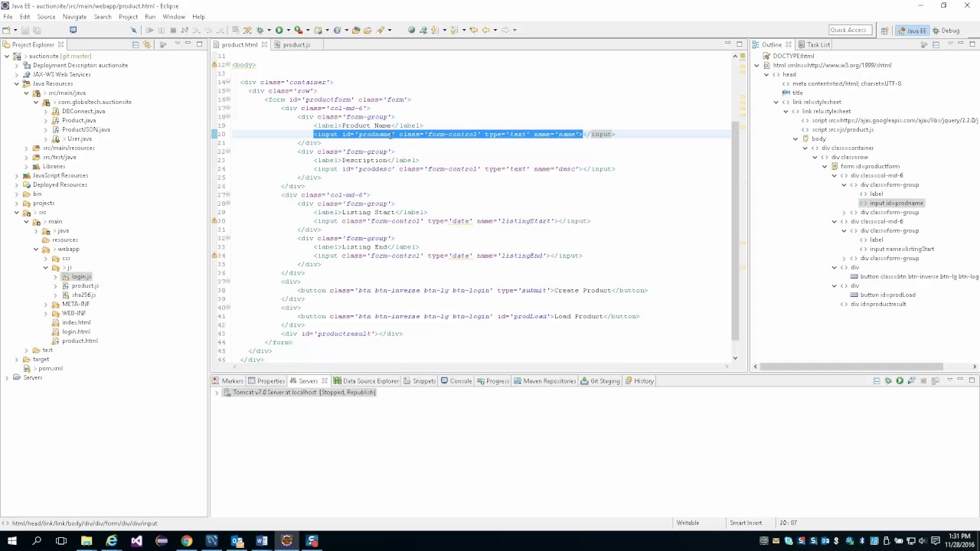Open dropdown arrow next to Debug icon

coord(268,30)
